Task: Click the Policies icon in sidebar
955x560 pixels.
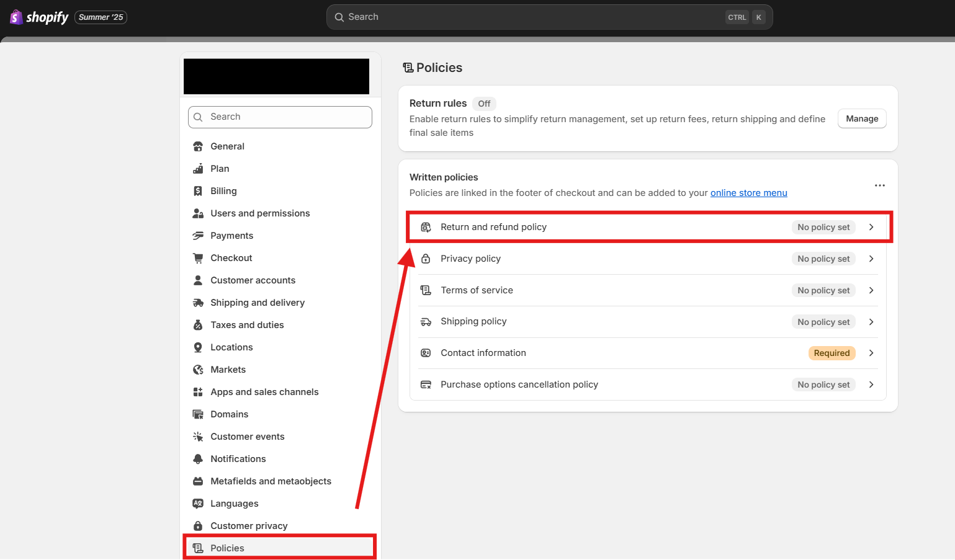Action: coord(198,548)
